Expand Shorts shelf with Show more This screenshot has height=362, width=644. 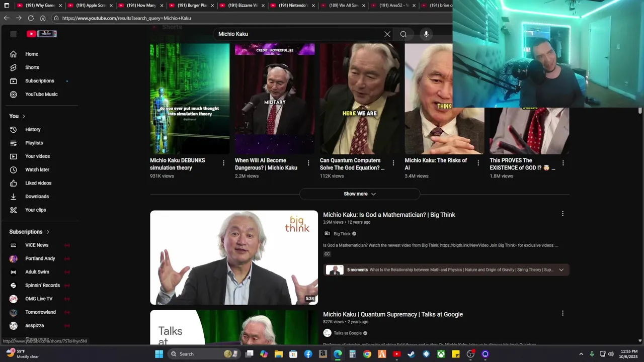click(360, 194)
